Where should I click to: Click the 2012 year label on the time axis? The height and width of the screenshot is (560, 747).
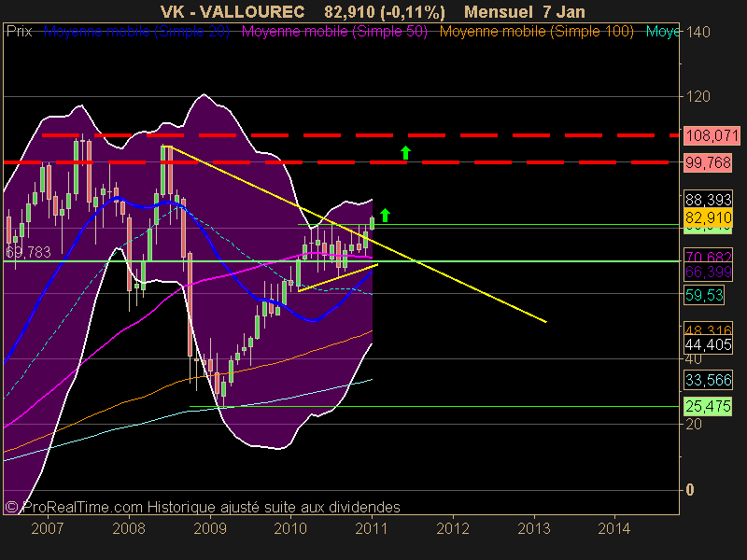(453, 528)
